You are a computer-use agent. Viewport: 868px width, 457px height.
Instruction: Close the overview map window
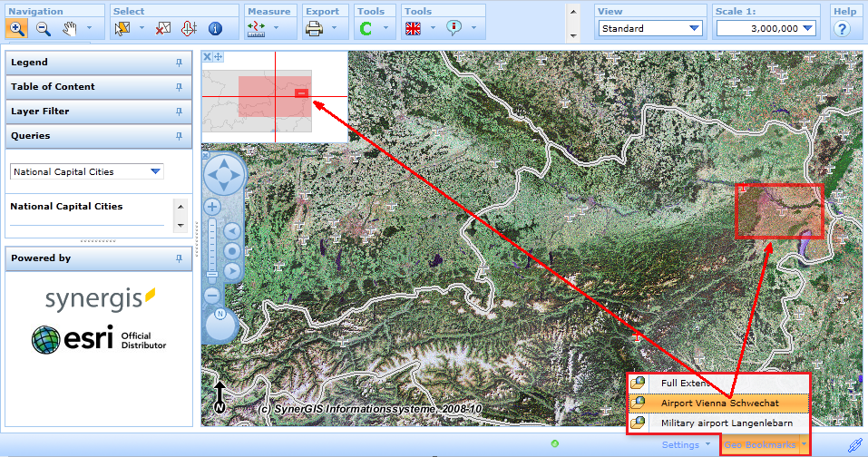coord(207,56)
